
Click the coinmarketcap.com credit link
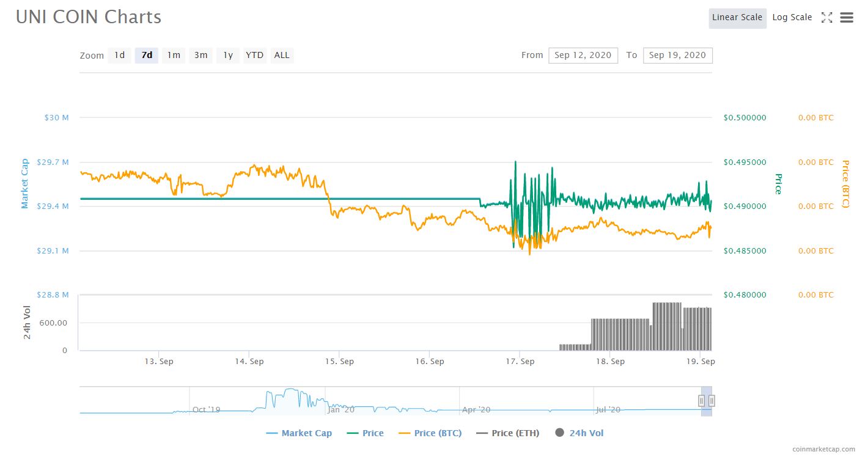pos(823,449)
